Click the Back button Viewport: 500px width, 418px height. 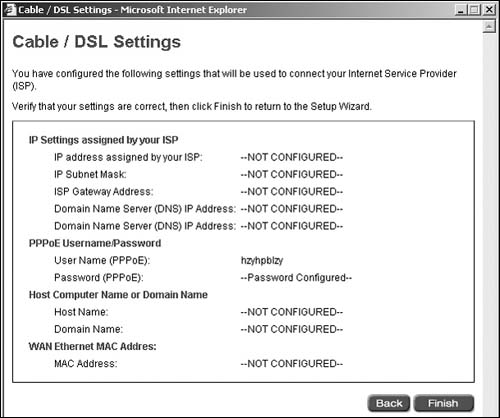tap(389, 403)
